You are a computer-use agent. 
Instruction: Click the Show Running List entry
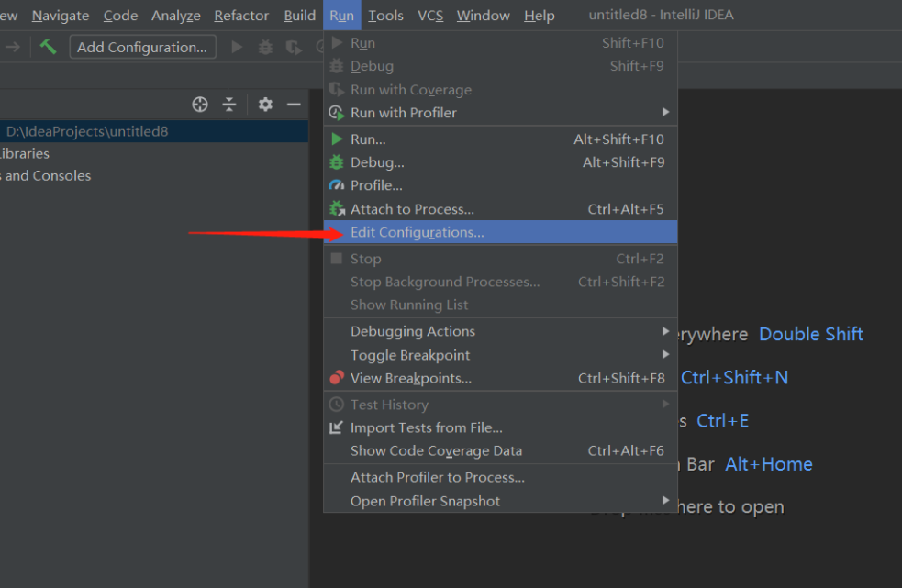[500, 305]
